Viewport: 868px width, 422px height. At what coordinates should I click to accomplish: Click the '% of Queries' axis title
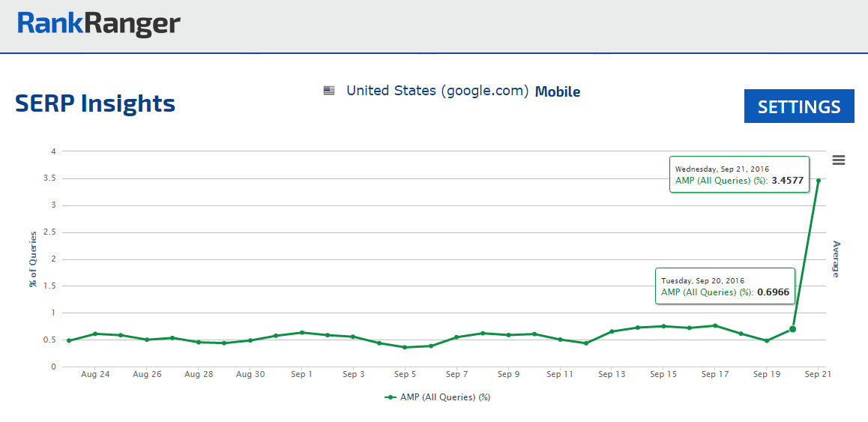coord(33,259)
